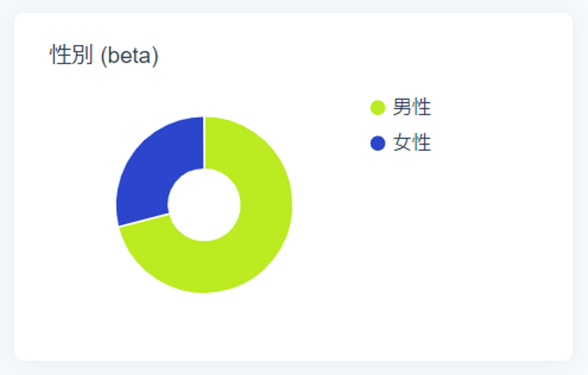Toggle the 女性 legend label

tap(412, 143)
